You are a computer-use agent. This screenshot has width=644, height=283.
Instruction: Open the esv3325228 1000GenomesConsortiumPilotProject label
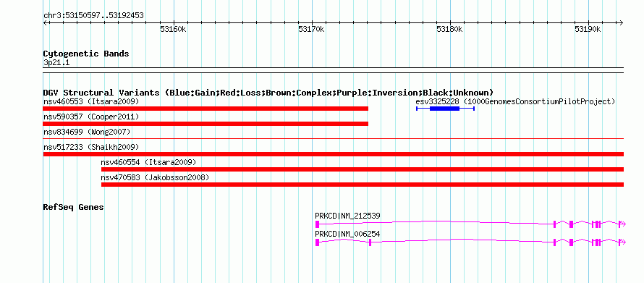[515, 101]
